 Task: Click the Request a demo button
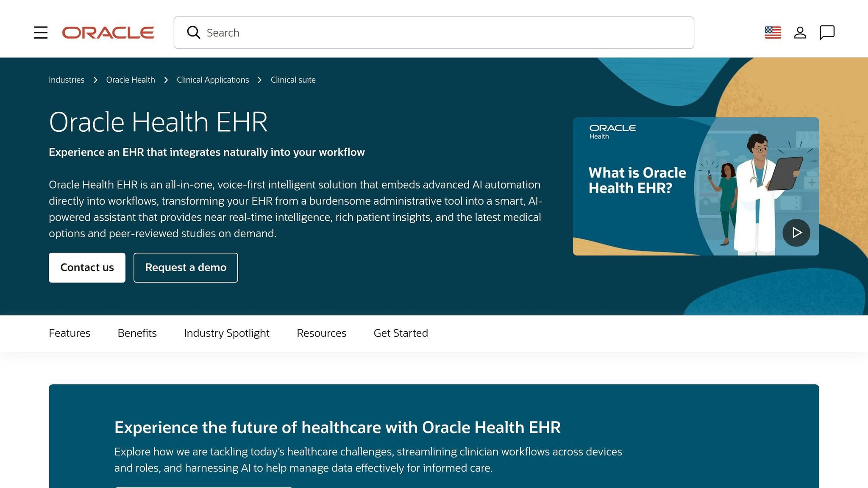186,268
